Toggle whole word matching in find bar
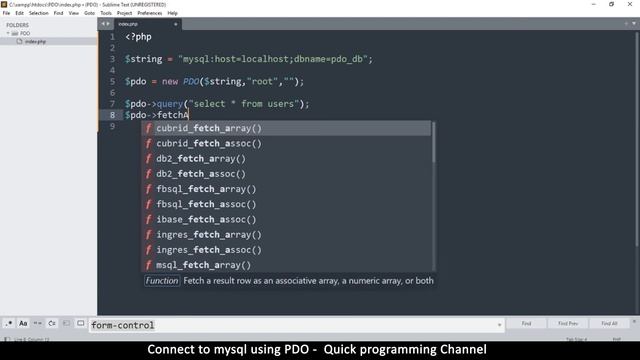Image resolution: width=640 pixels, height=360 pixels. click(x=38, y=324)
